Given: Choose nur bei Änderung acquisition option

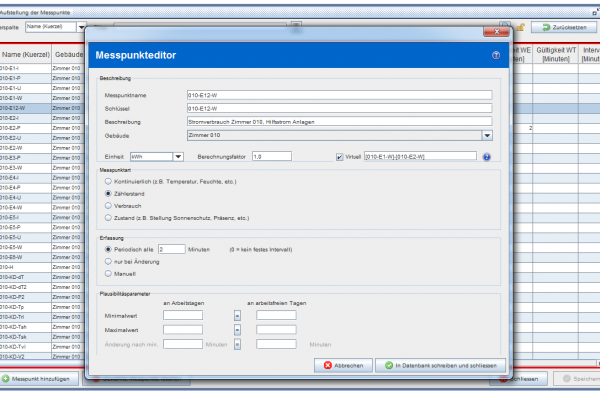Looking at the screenshot, I should pos(108,260).
